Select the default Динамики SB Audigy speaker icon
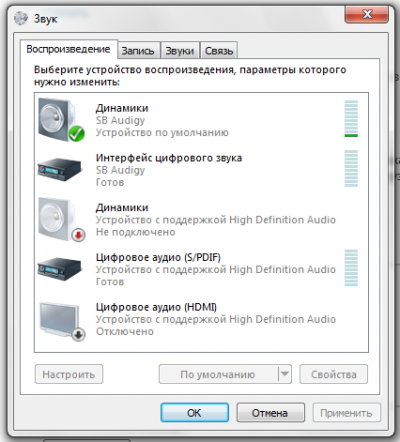The width and height of the screenshot is (400, 442). click(x=61, y=120)
